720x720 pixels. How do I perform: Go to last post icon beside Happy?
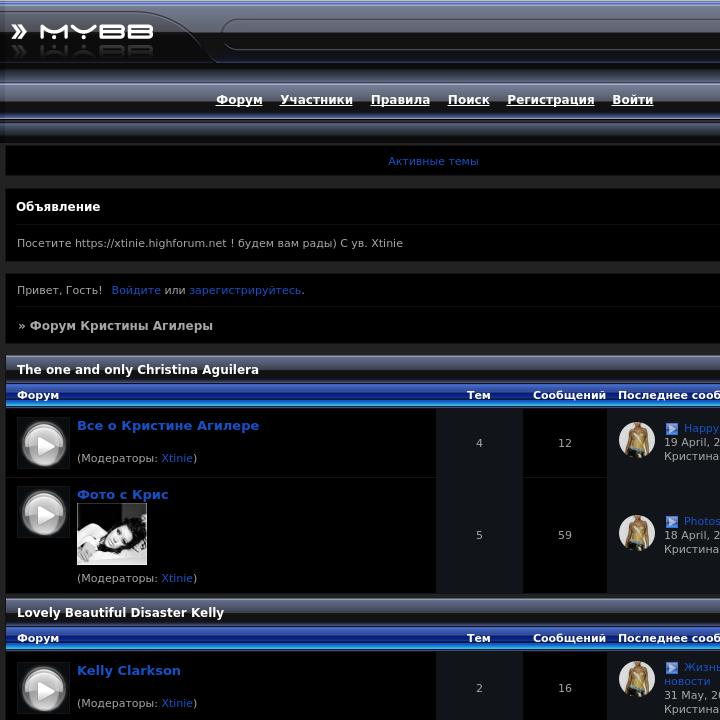(x=672, y=429)
